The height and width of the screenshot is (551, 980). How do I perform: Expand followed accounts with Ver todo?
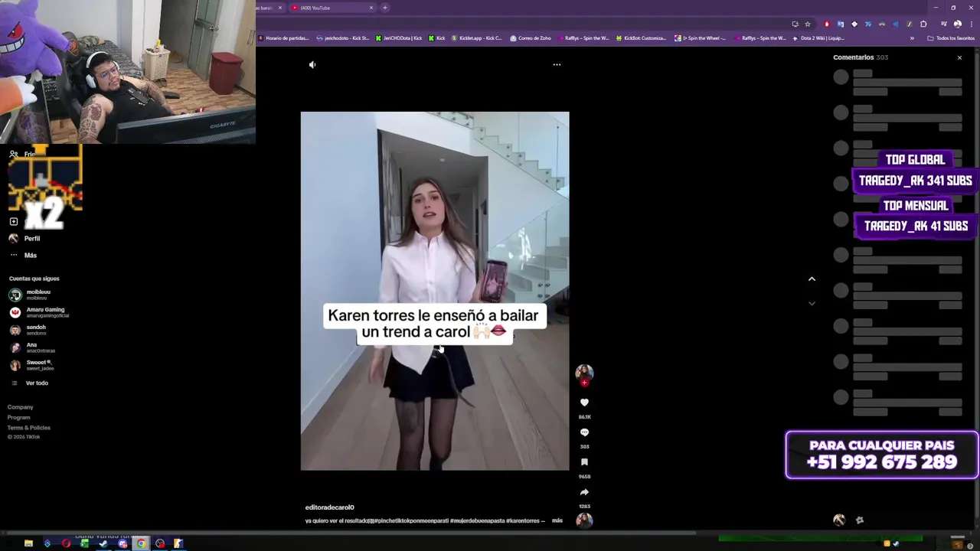click(x=29, y=383)
